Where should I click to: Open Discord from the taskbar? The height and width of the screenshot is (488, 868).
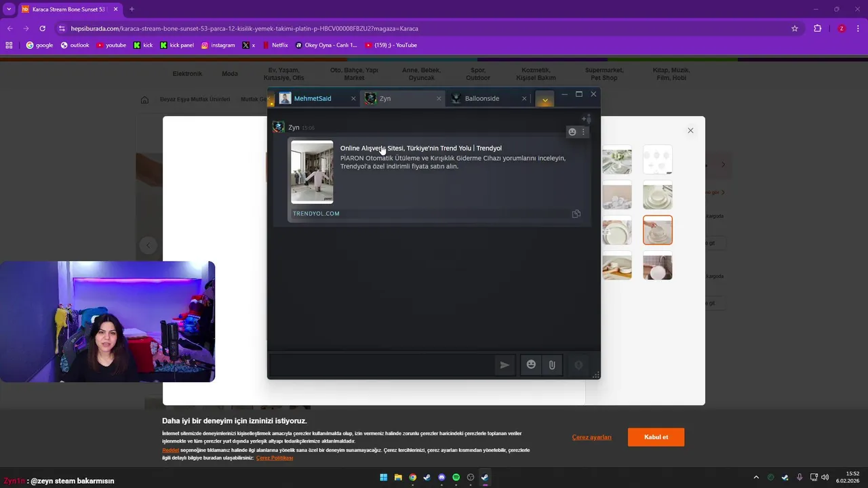[441, 477]
